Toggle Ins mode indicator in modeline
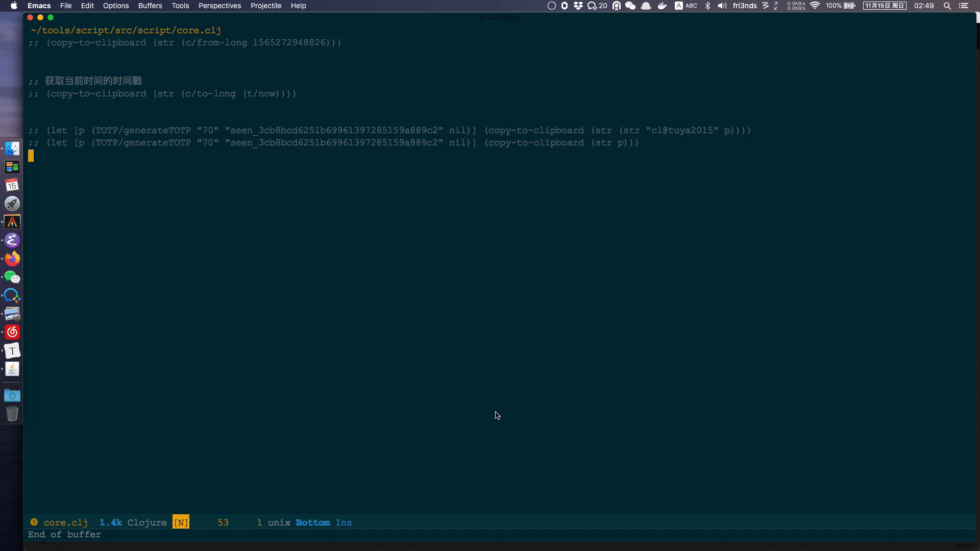 coord(344,522)
